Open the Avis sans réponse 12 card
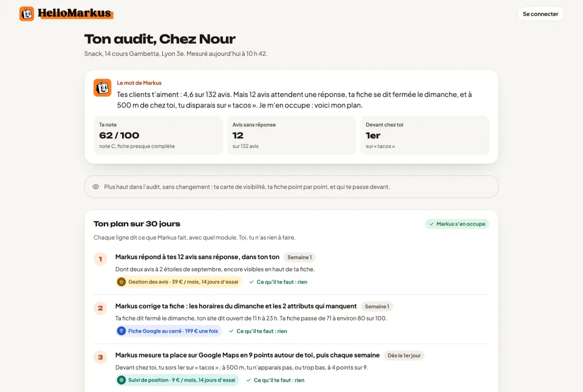The height and width of the screenshot is (392, 583). [291, 135]
